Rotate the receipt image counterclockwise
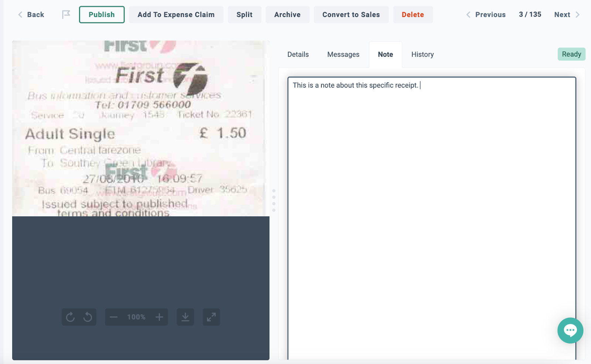This screenshot has width=591, height=364. pos(88,317)
